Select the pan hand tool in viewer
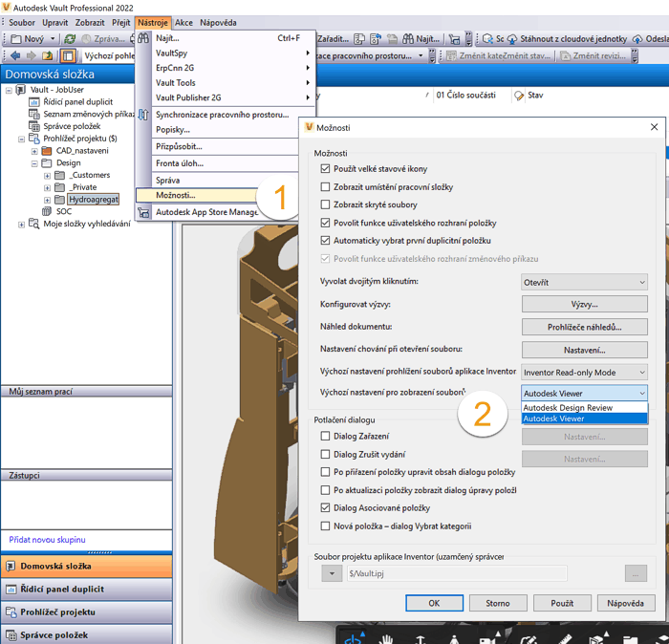 point(386,638)
